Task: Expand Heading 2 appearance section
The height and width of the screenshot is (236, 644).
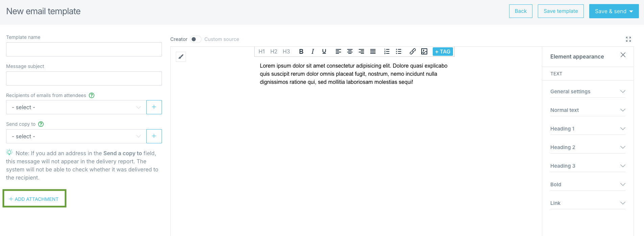Action: (588, 147)
